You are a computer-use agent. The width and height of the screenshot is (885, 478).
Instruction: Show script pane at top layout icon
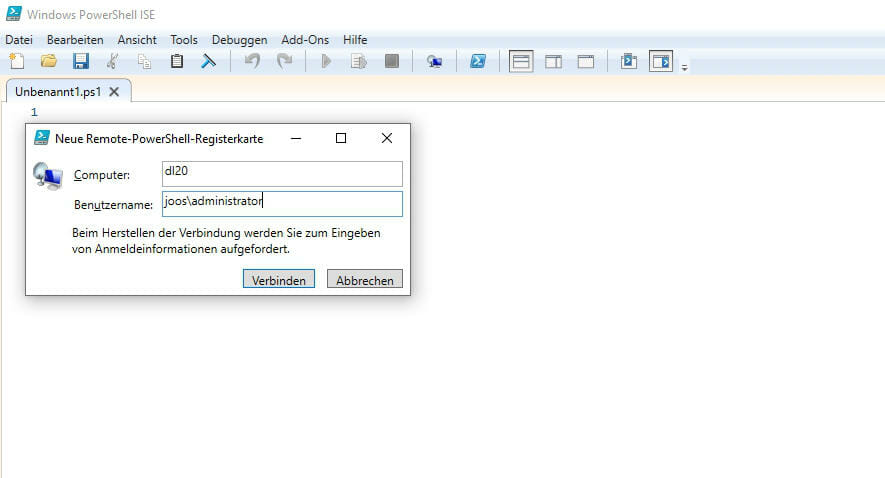pos(521,62)
